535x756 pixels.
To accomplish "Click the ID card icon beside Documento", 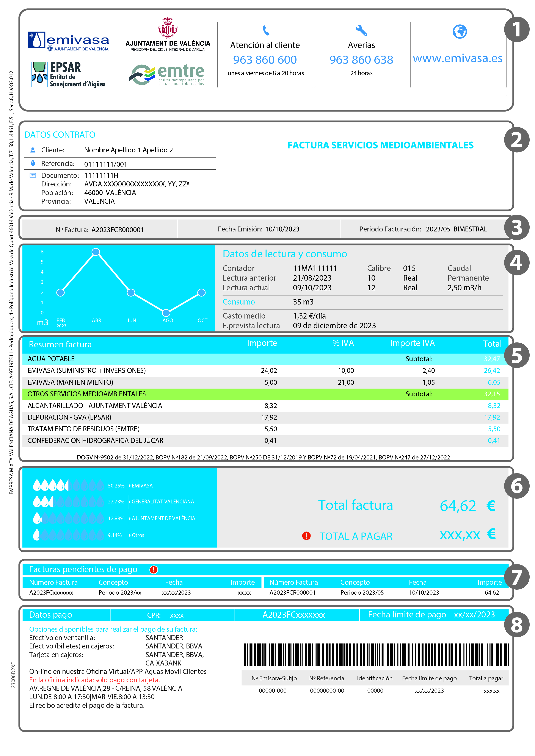I will pos(33,175).
